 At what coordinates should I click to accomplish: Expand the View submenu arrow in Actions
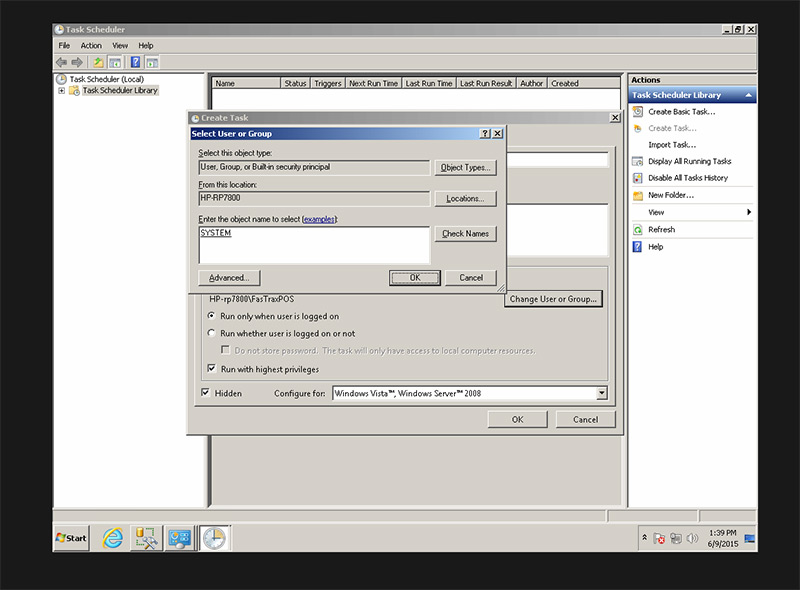coord(748,212)
